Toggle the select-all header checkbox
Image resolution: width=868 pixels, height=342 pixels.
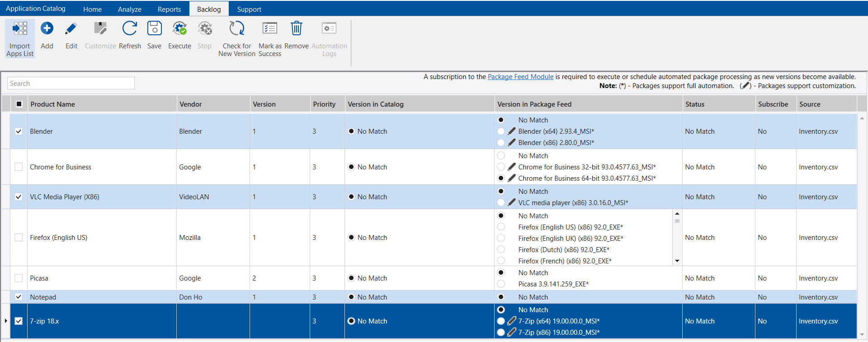coord(19,104)
